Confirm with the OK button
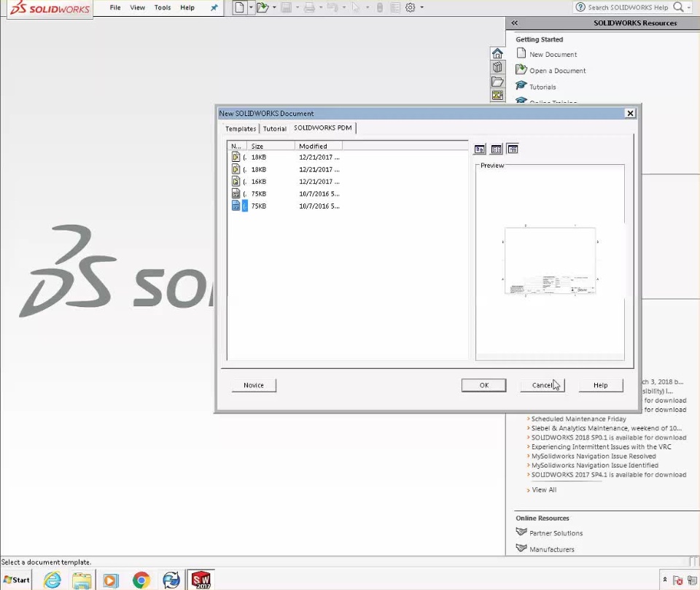 pos(484,385)
